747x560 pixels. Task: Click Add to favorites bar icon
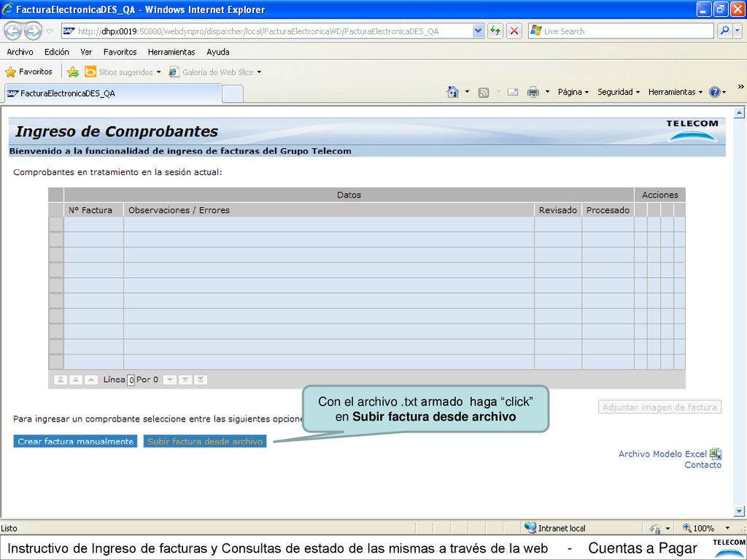pos(73,72)
